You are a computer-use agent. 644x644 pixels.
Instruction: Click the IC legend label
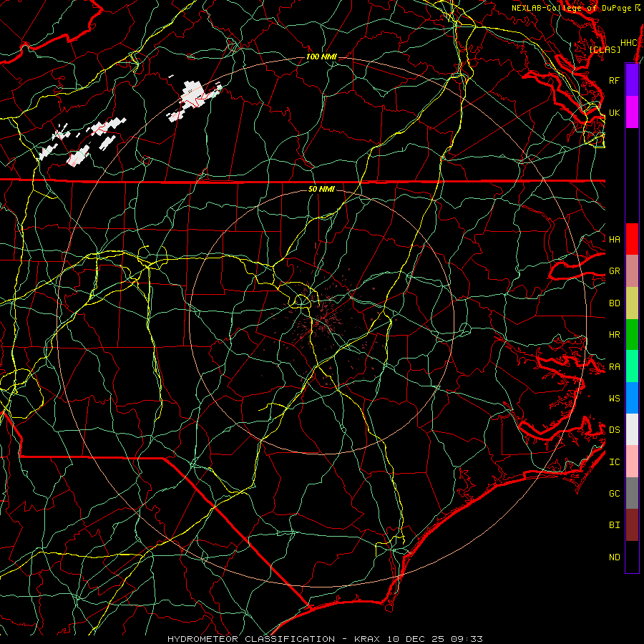coord(615,462)
